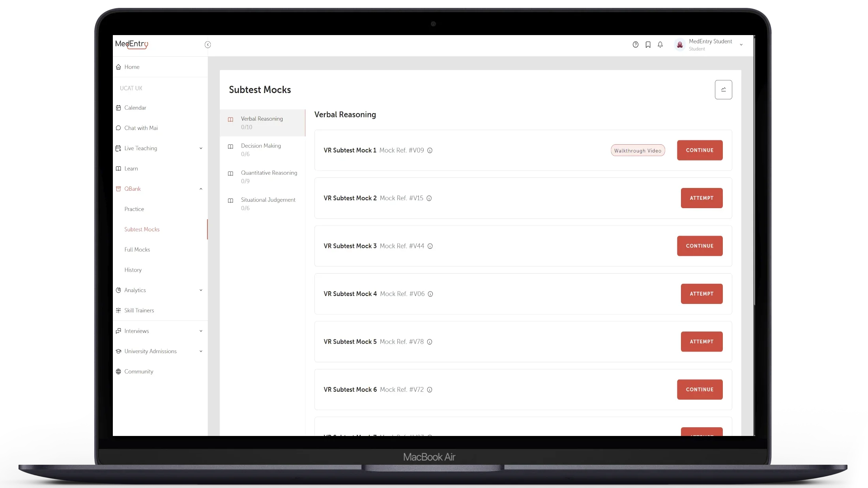Switch to the Decision Making tab

(x=262, y=150)
